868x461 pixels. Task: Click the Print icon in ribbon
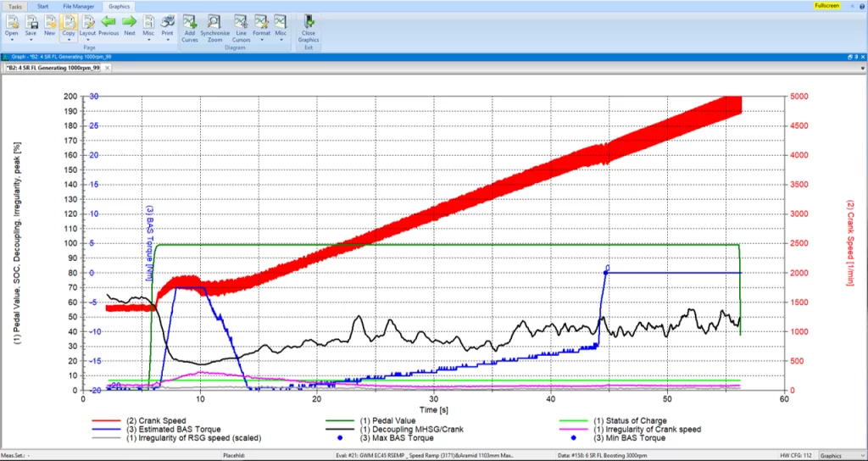pyautogui.click(x=167, y=21)
